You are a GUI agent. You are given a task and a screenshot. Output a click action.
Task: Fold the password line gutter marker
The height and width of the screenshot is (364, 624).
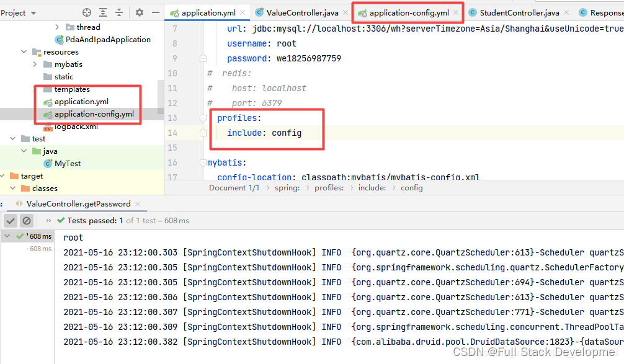click(203, 58)
